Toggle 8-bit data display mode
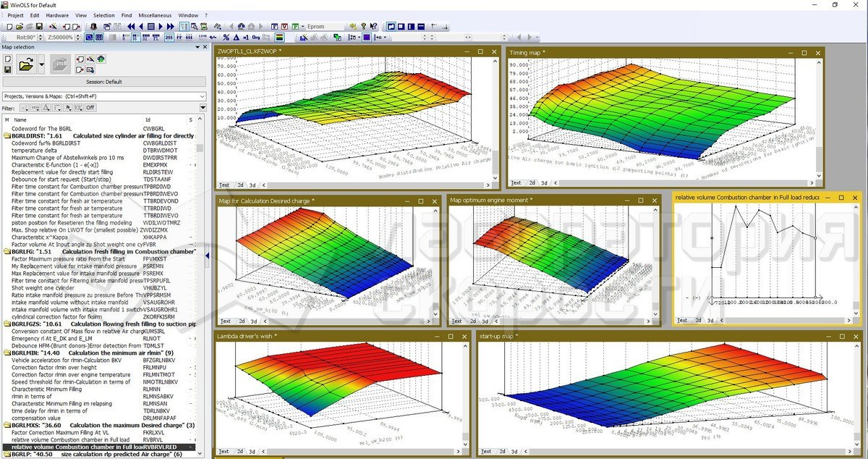The height and width of the screenshot is (459, 868). coord(126,35)
